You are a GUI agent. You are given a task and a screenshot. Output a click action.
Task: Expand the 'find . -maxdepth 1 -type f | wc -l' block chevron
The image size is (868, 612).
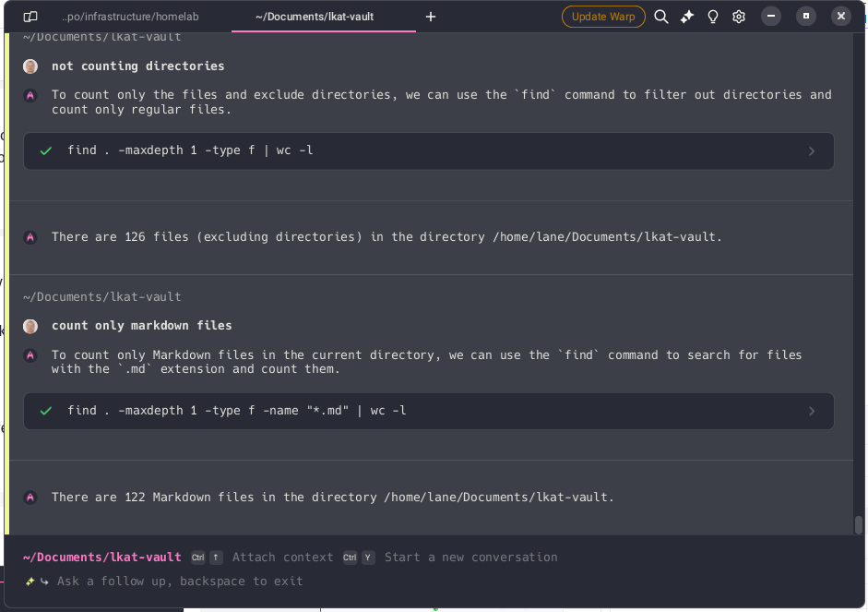pos(812,151)
